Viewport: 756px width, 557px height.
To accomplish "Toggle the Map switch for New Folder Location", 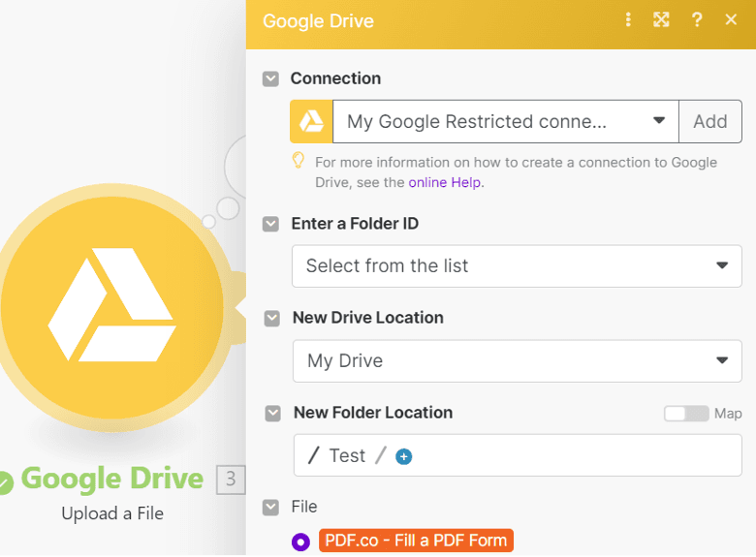I will pyautogui.click(x=686, y=414).
